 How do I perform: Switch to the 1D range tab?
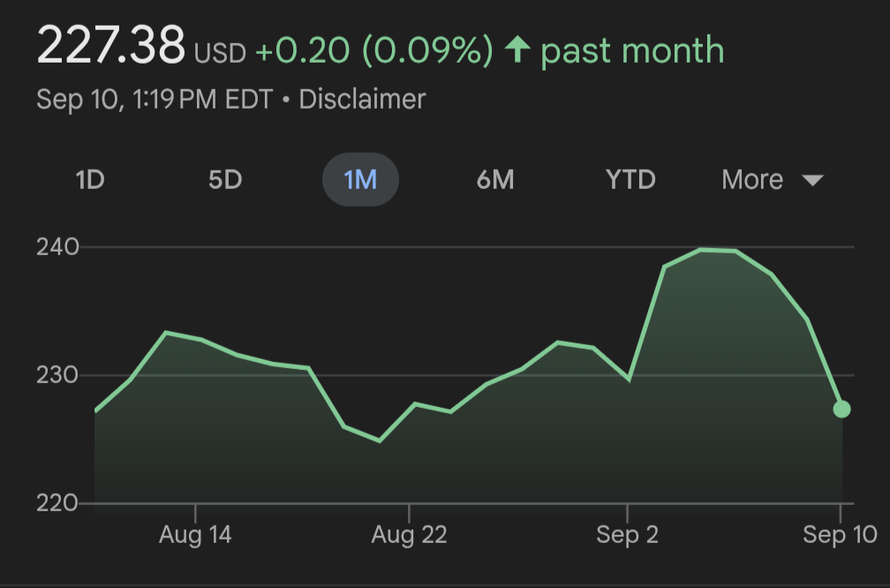coord(90,180)
